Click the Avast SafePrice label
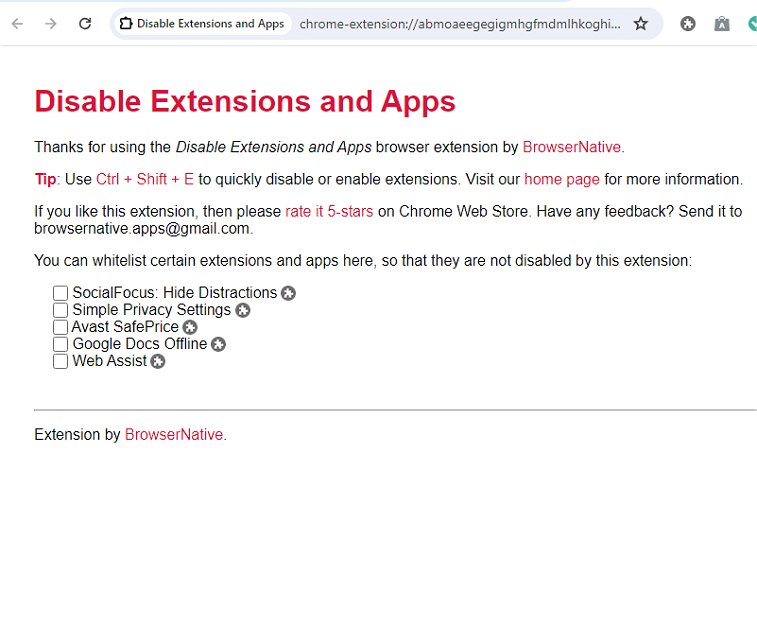The height and width of the screenshot is (627, 757). (125, 327)
